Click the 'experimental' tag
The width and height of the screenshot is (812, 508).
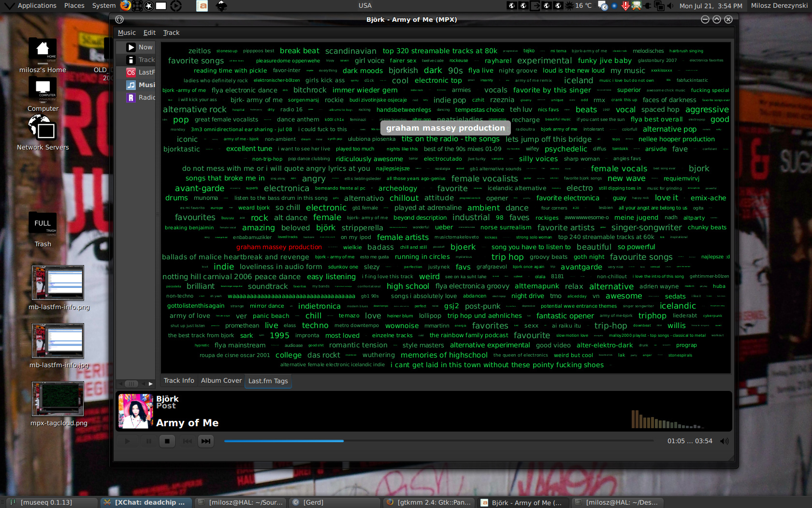click(x=544, y=60)
